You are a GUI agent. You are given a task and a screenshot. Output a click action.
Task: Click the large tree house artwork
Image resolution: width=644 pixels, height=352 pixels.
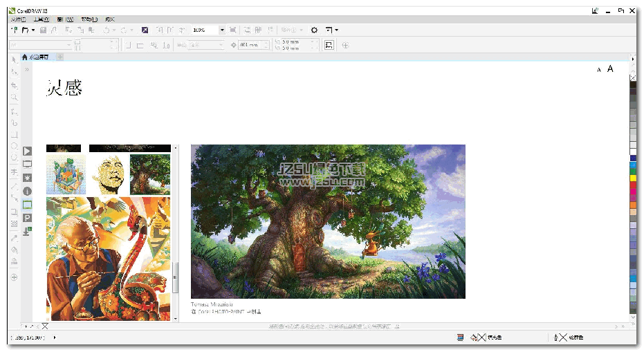328,221
